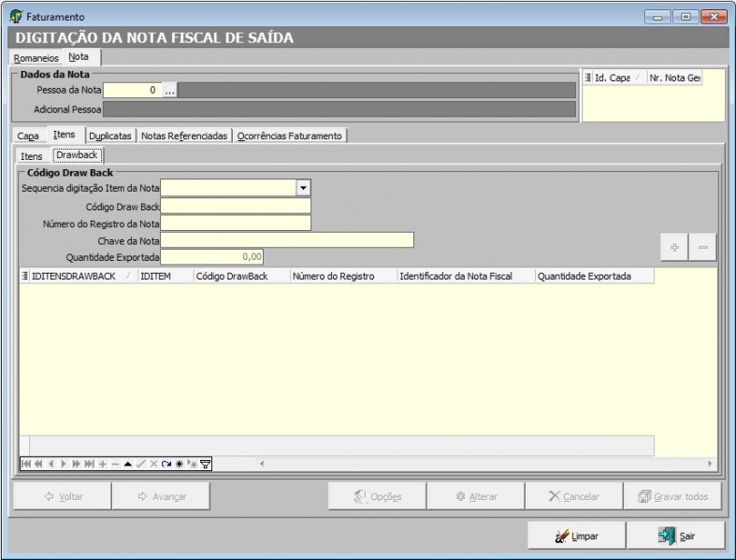Click the last record navigator icon
This screenshot has width=736, height=560.
click(x=90, y=464)
